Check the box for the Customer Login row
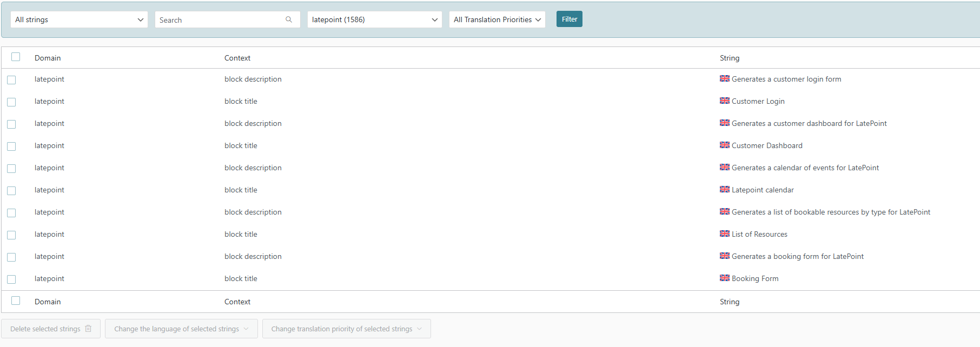980x347 pixels. point(11,102)
